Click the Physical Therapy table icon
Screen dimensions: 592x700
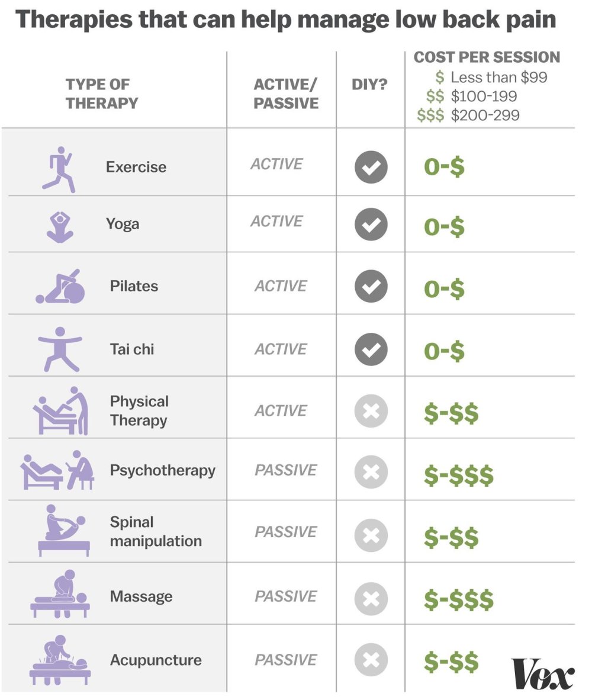pos(60,411)
